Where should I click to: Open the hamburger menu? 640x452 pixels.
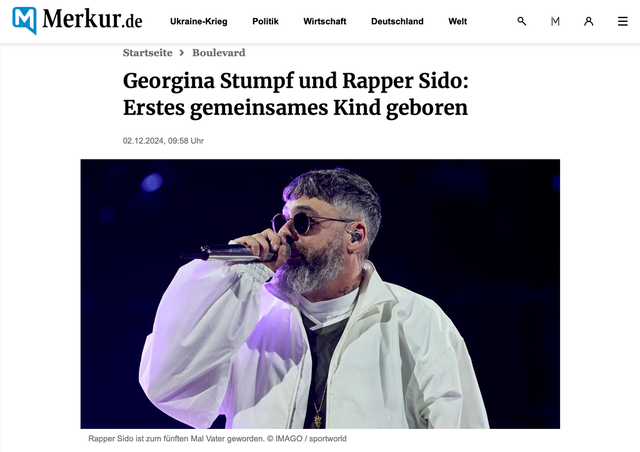[622, 21]
